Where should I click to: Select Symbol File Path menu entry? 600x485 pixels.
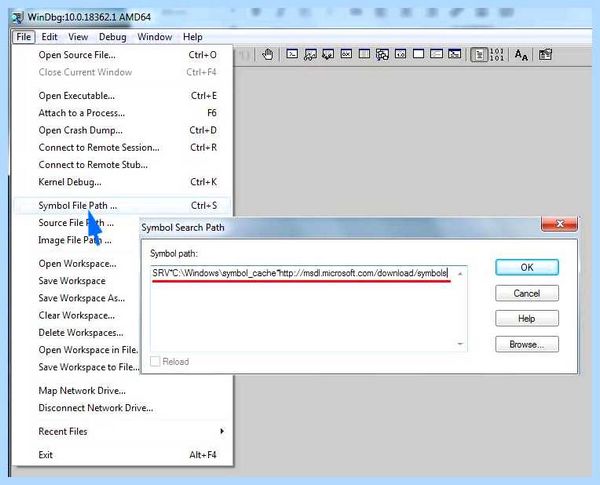tap(122, 206)
